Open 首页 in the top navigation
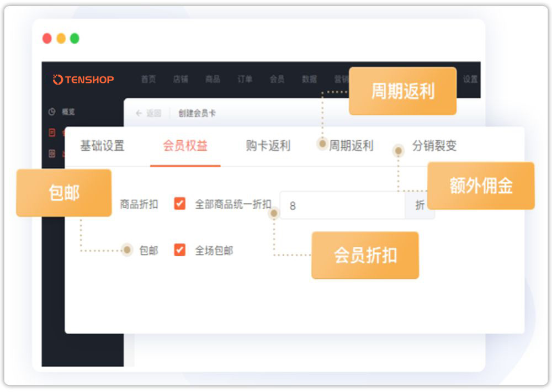 tap(148, 80)
